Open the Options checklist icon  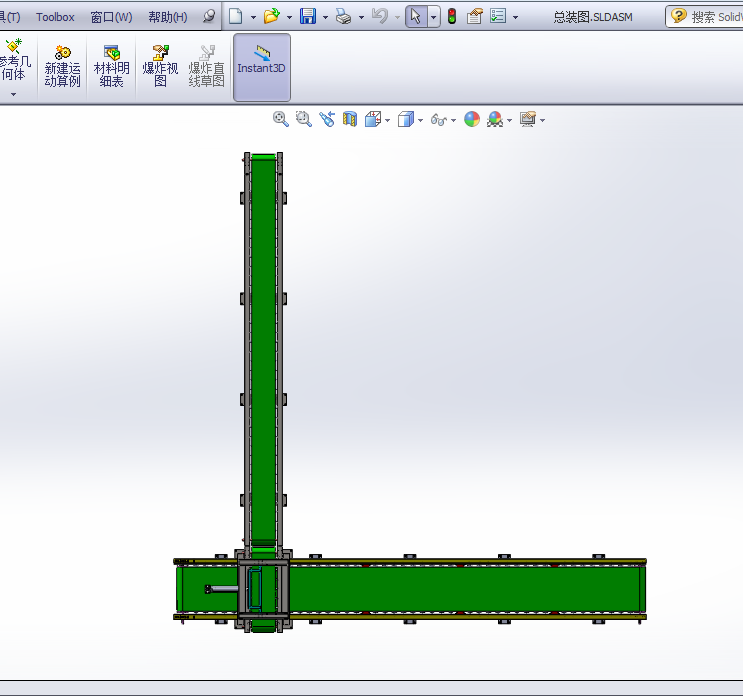pyautogui.click(x=498, y=17)
